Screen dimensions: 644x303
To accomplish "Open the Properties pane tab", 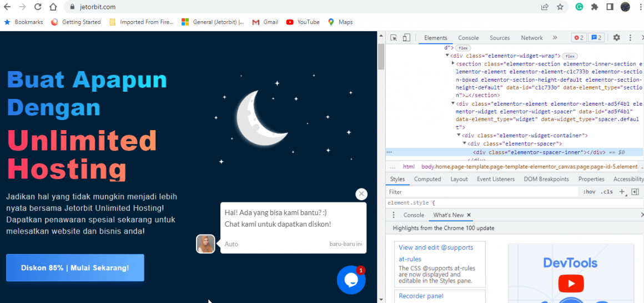I will point(591,179).
